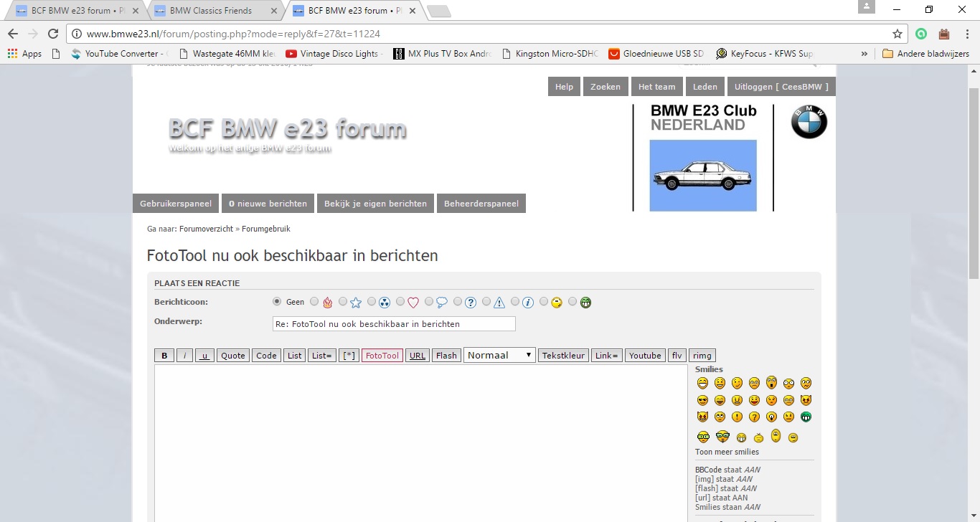Insert the bearded geek smiley with glasses
The image size is (980, 522).
(x=722, y=436)
